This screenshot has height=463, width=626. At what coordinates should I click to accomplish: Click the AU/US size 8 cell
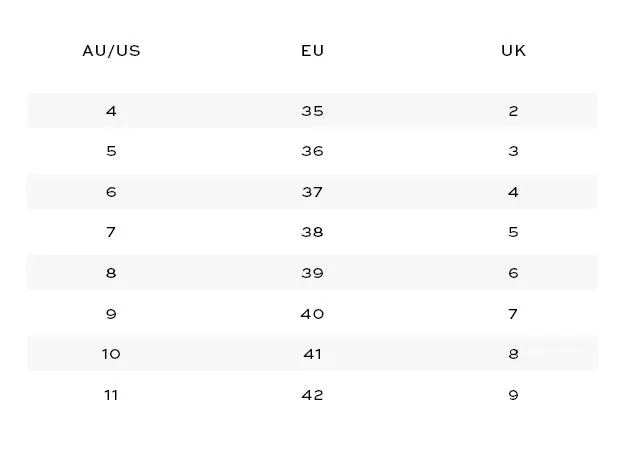111,273
